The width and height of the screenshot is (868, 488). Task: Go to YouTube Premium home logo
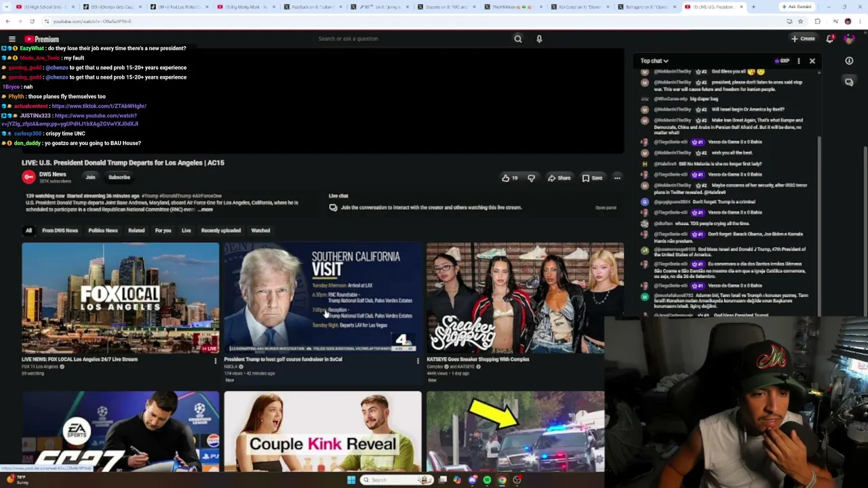tap(42, 39)
